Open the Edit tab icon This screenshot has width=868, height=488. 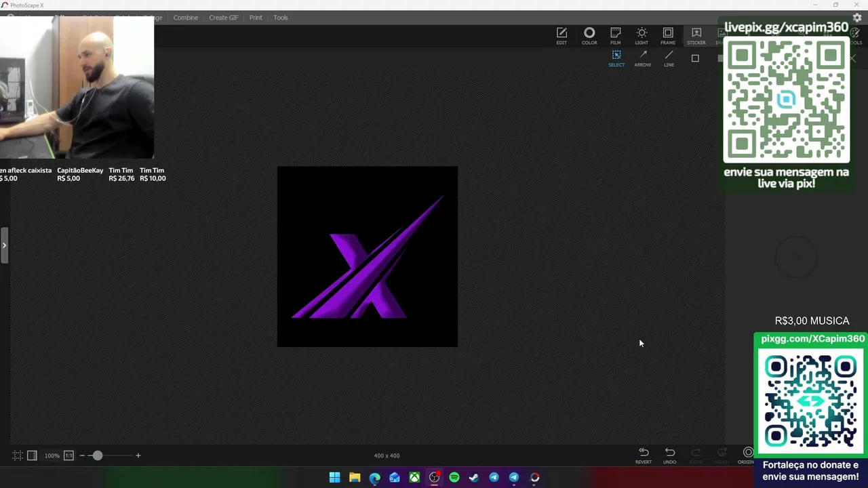[x=561, y=36]
